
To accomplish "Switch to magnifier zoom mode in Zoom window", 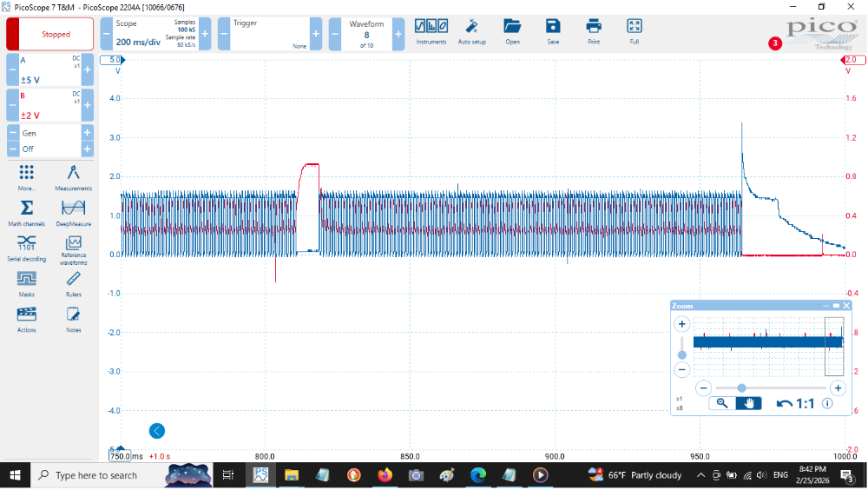I will (x=720, y=403).
